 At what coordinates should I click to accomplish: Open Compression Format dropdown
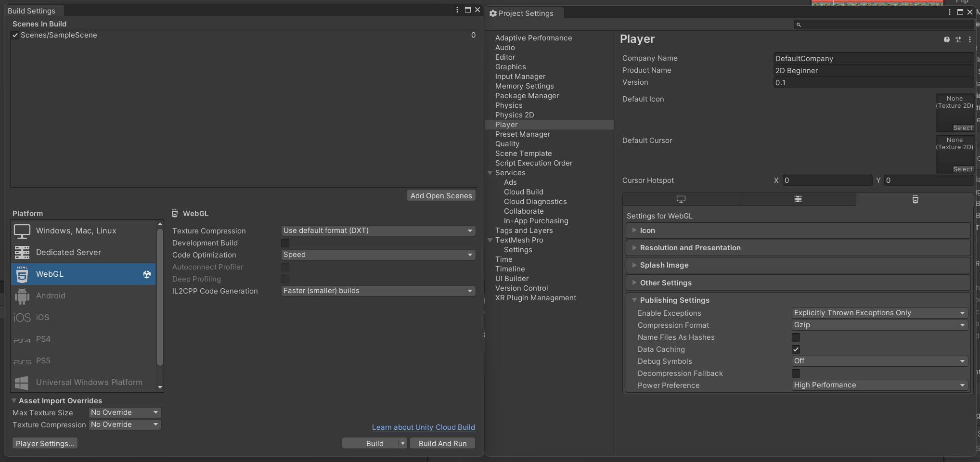tap(880, 325)
